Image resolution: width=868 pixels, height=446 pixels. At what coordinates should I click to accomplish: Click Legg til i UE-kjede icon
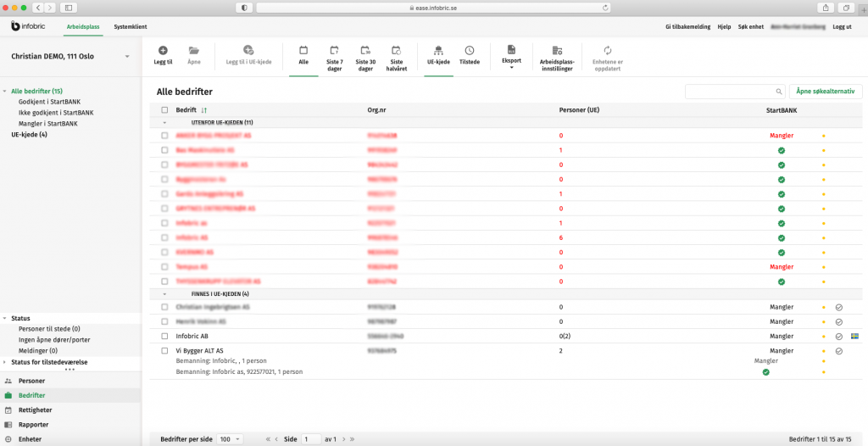[x=248, y=50]
